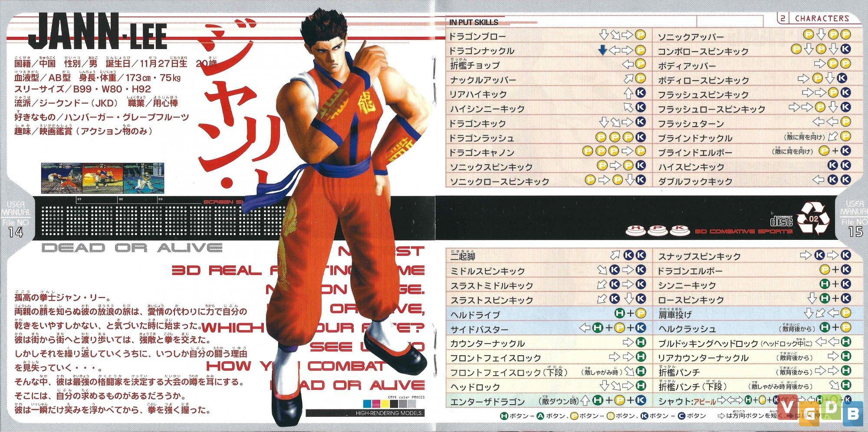This screenshot has height=432, width=868.
Task: Click the ソニックアッパー move name
Action: pos(691,36)
